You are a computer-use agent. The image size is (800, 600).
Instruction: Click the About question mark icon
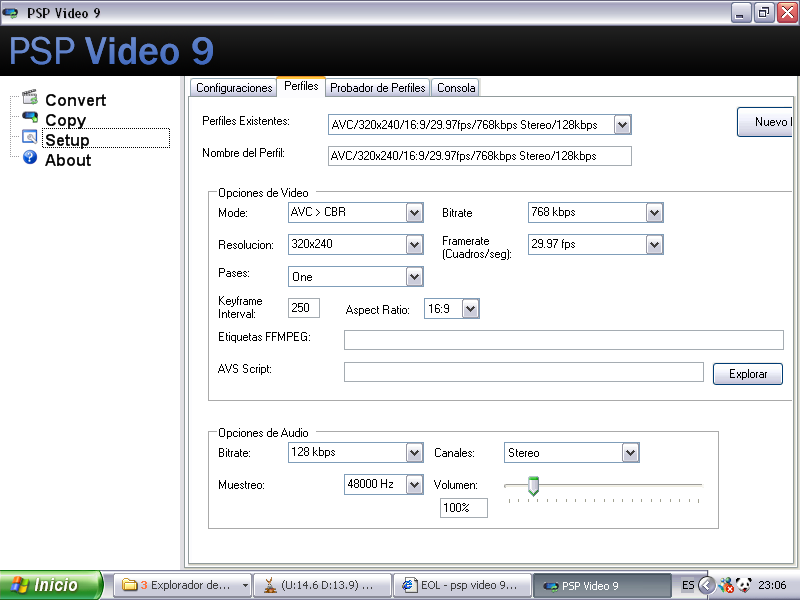point(30,157)
